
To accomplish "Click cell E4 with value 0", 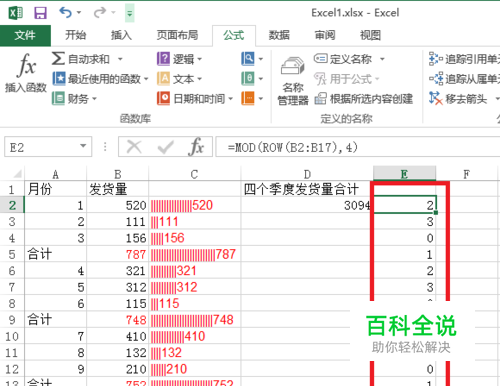I will click(x=404, y=238).
